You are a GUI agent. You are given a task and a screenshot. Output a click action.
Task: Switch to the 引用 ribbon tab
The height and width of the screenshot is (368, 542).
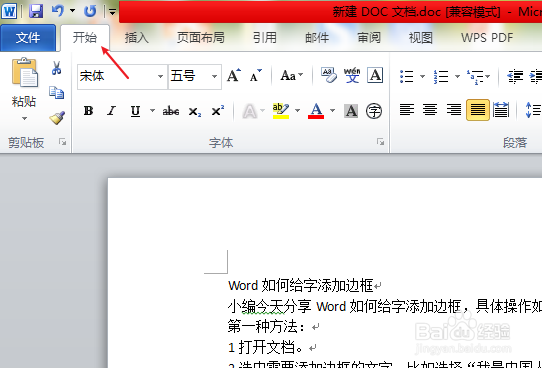[265, 38]
